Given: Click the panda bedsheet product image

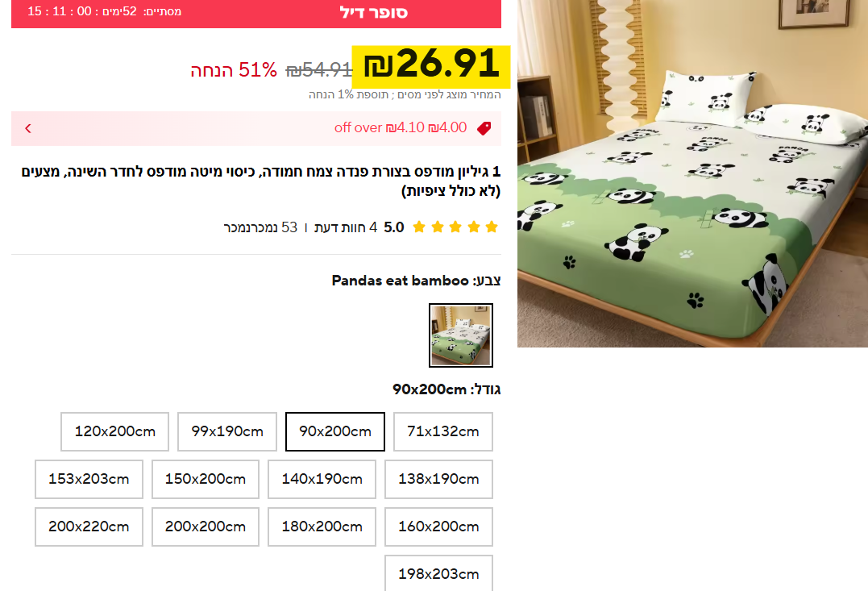Looking at the screenshot, I should [x=692, y=173].
